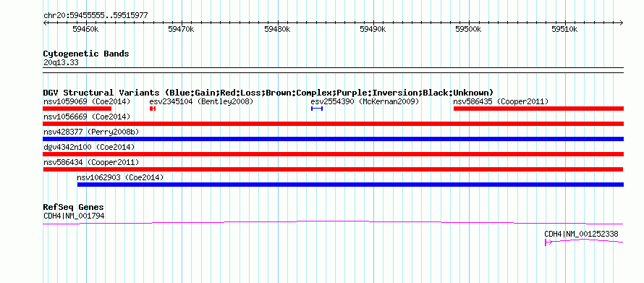Select the red dgv4342n100 loss bar
Screen dimensions: 644x283
coord(334,154)
